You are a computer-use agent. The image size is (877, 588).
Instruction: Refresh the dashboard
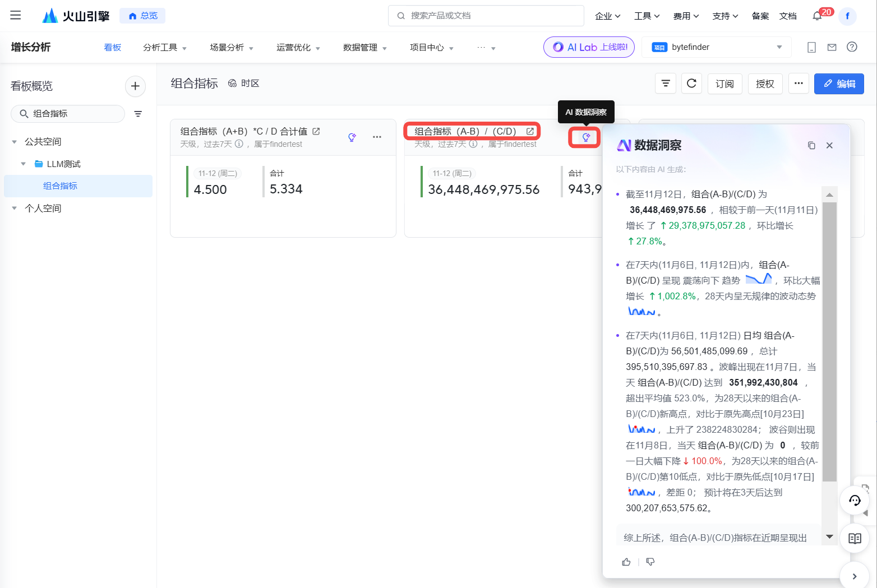[691, 84]
